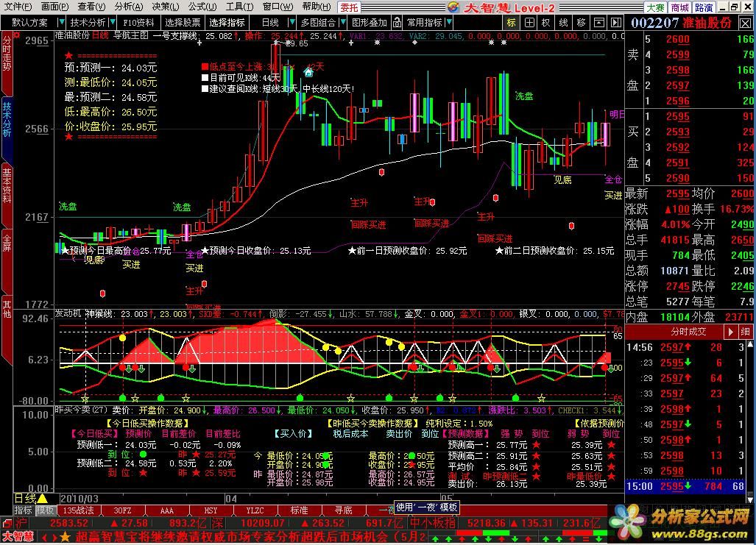756x545 pixels.
Task: Click the 标 indicator toolbar icon
Action: pos(512,23)
